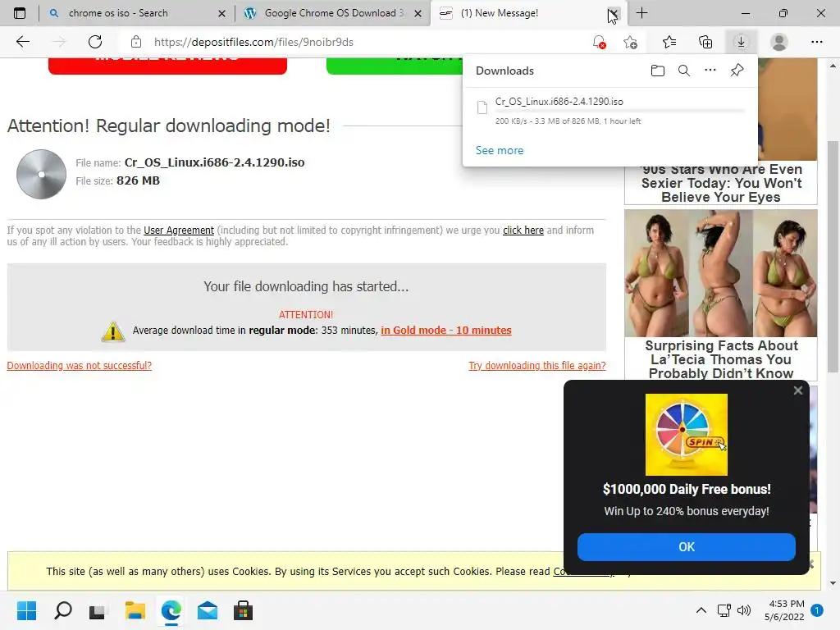Search downloads in Downloads panel
This screenshot has width=840, height=630.
tap(683, 71)
